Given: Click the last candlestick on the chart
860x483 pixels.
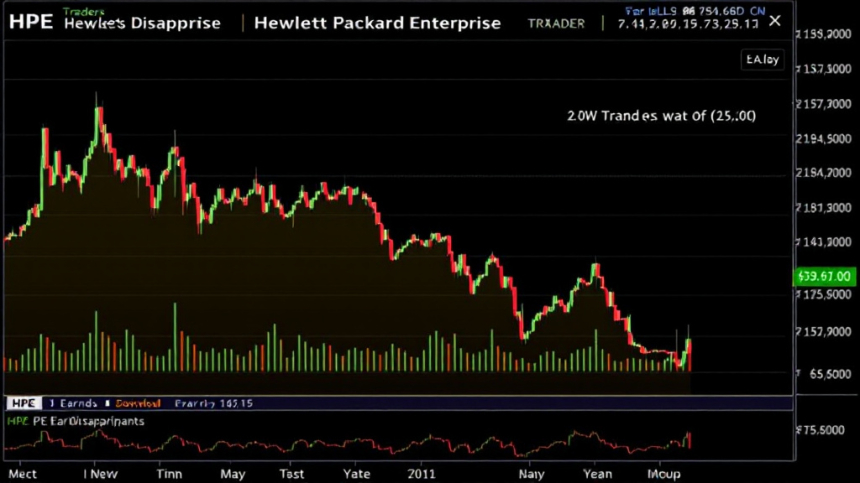Looking at the screenshot, I should (689, 354).
